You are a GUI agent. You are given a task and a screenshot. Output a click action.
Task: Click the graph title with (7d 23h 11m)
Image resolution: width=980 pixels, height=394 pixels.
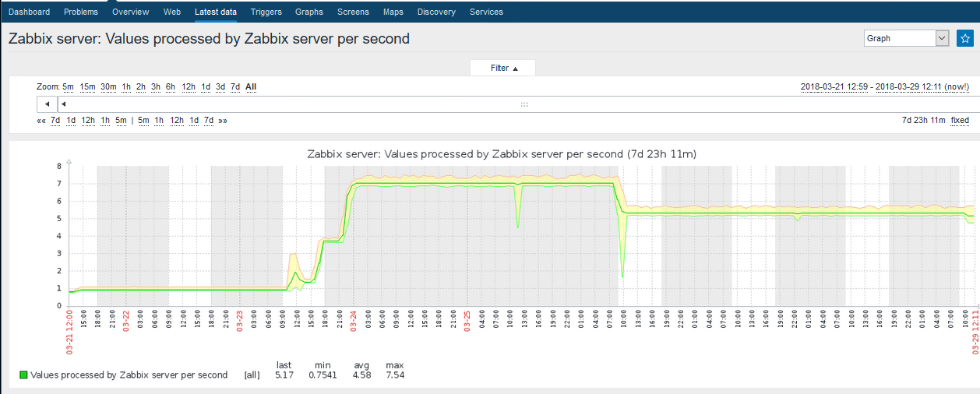tap(502, 154)
